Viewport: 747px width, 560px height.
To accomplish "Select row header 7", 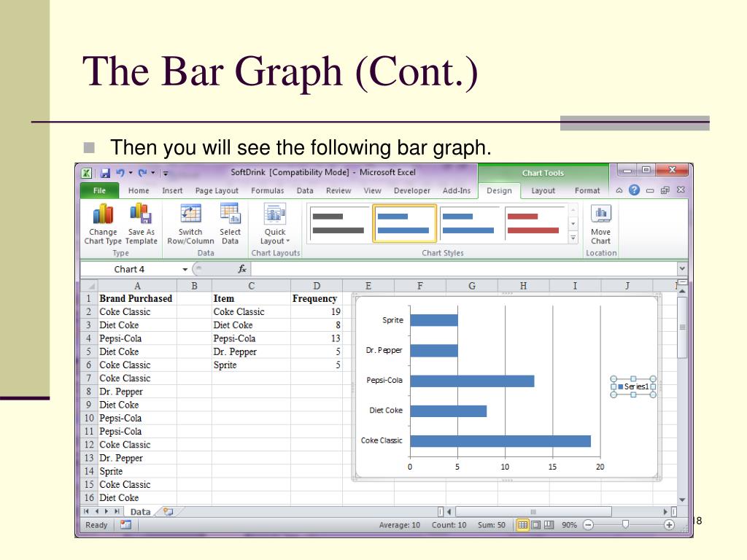I will click(x=88, y=378).
